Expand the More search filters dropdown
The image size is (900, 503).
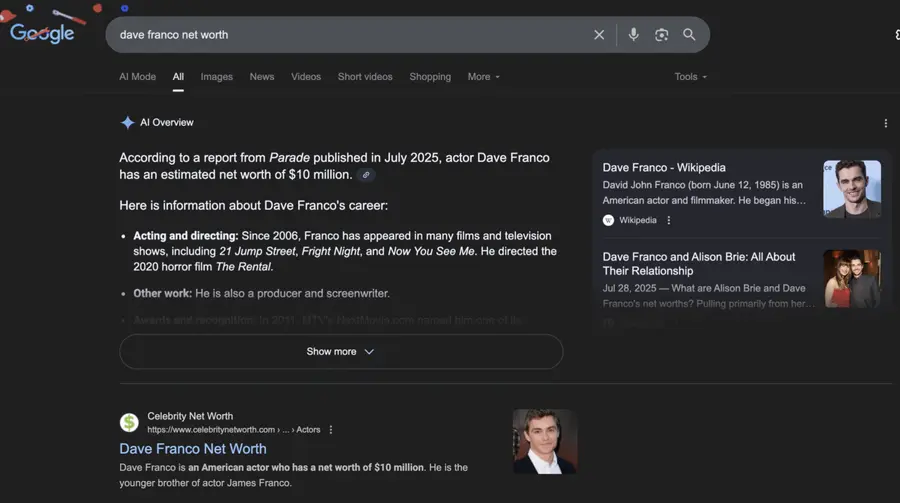click(483, 77)
